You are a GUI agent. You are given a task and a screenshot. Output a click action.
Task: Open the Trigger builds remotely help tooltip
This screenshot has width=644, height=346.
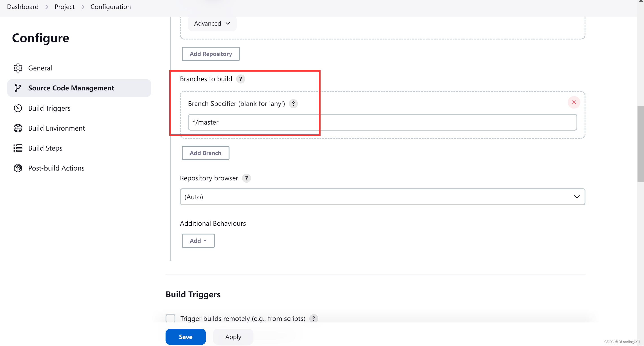pos(314,318)
